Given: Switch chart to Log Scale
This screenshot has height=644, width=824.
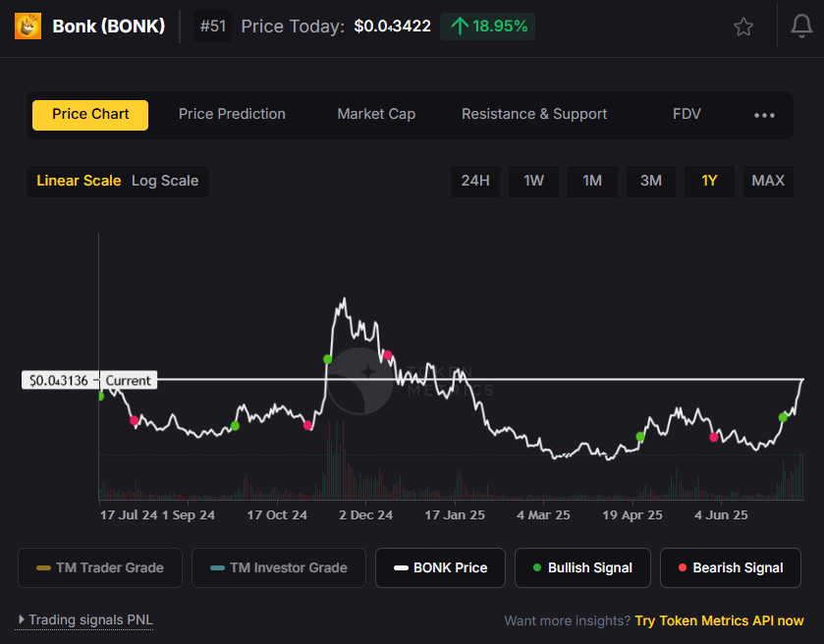Looking at the screenshot, I should click(x=165, y=181).
